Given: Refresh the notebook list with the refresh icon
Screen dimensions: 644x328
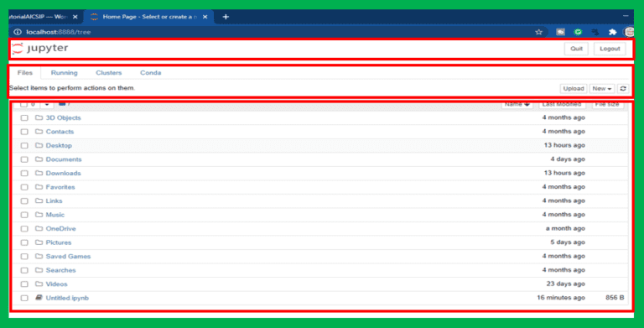Looking at the screenshot, I should pyautogui.click(x=623, y=88).
